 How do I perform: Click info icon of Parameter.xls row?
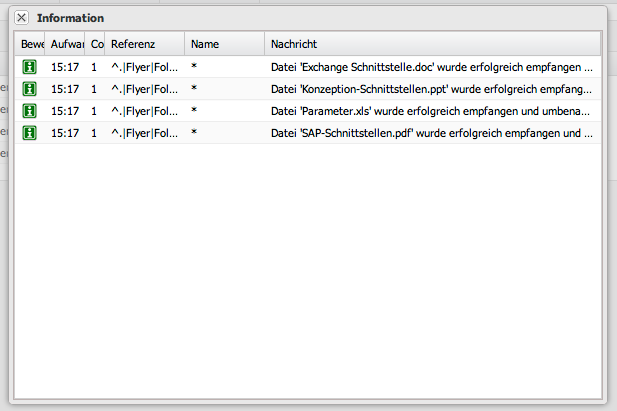coord(30,111)
